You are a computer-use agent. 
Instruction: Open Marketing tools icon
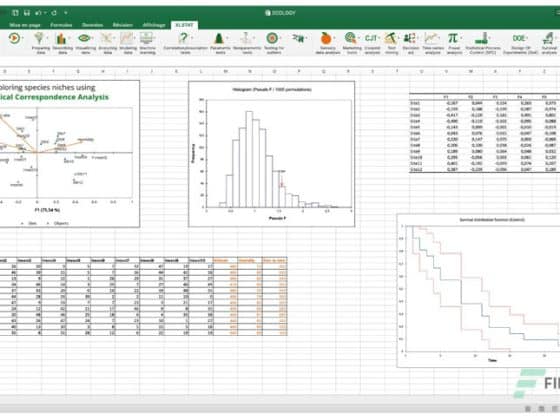(x=350, y=38)
